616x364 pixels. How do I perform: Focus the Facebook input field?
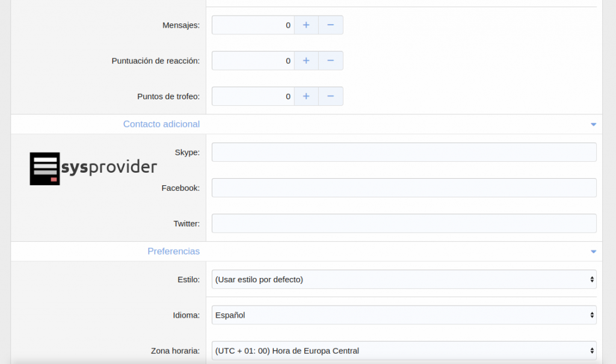pyautogui.click(x=404, y=188)
